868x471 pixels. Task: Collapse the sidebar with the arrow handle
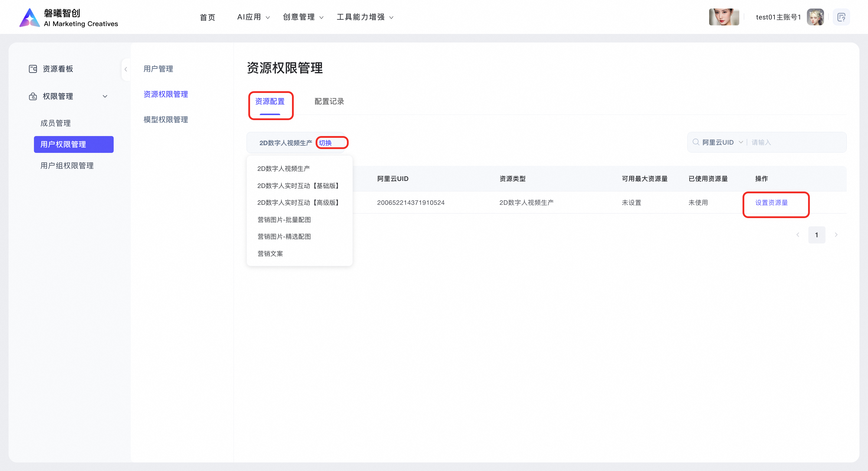click(x=126, y=69)
